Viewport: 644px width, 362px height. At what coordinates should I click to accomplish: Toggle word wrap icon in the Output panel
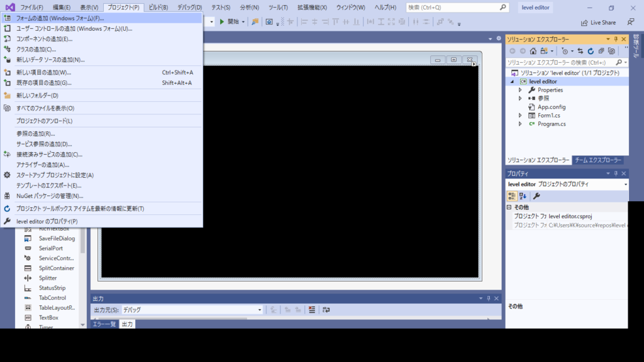(x=326, y=310)
